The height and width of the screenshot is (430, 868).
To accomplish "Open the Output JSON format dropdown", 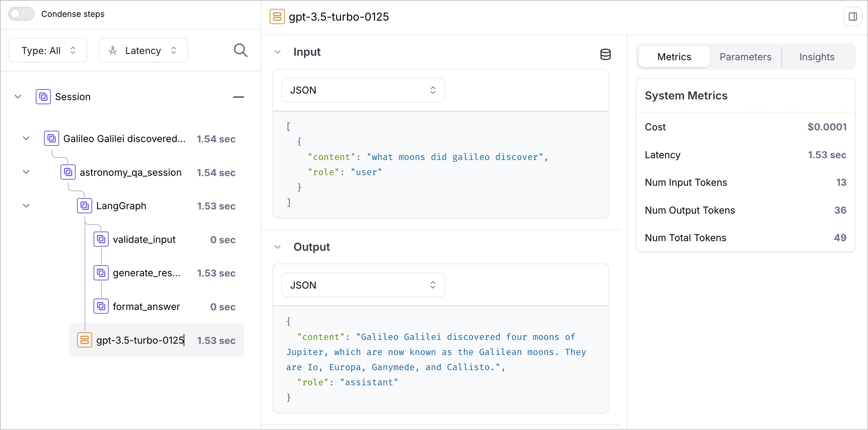I will click(363, 285).
